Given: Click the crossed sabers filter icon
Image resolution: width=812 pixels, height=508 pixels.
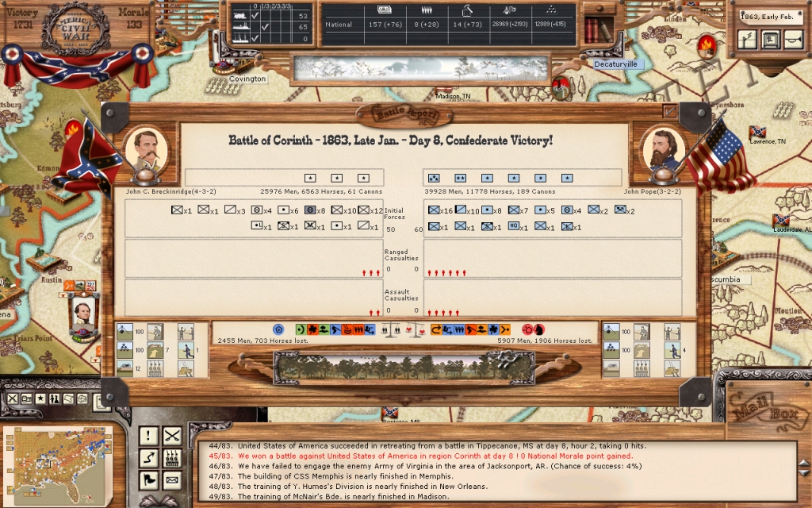Looking at the screenshot, I should 171,435.
